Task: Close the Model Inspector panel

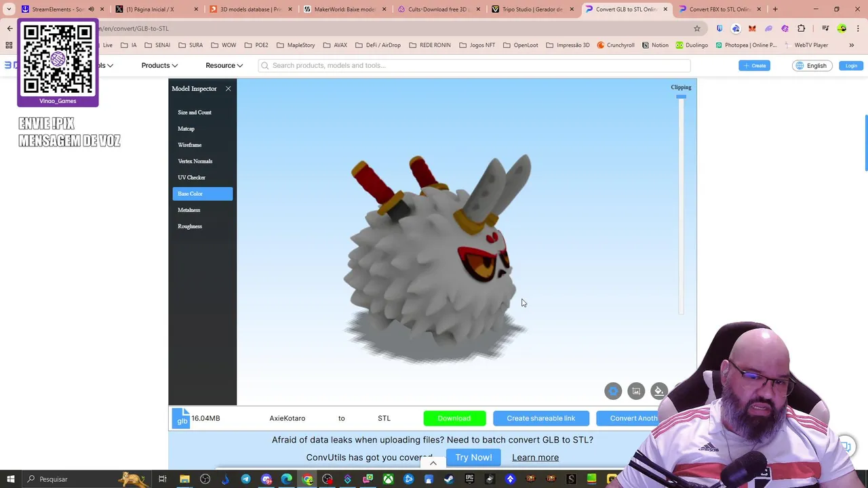Action: coord(228,89)
